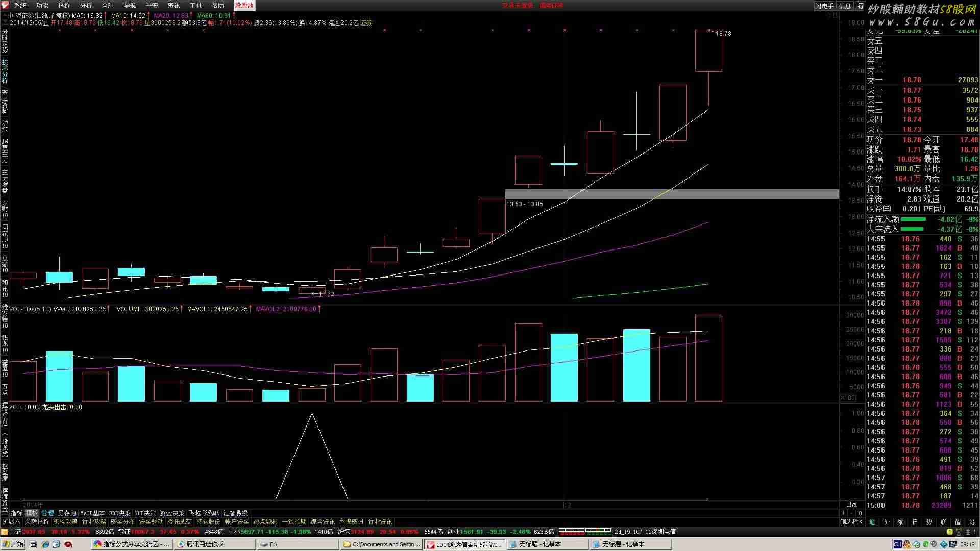Click the CH language indicator in the tray
This screenshot has width=980, height=551.
(897, 544)
